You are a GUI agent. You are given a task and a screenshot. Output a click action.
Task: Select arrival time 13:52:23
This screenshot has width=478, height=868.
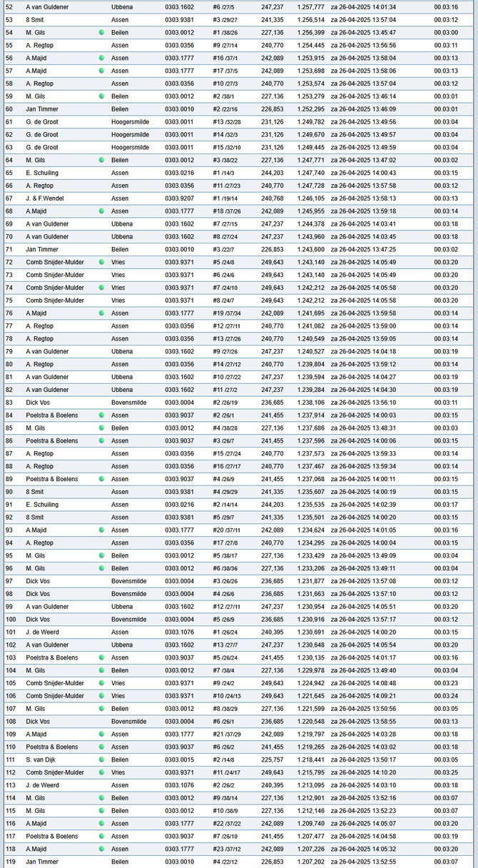pyautogui.click(x=385, y=811)
